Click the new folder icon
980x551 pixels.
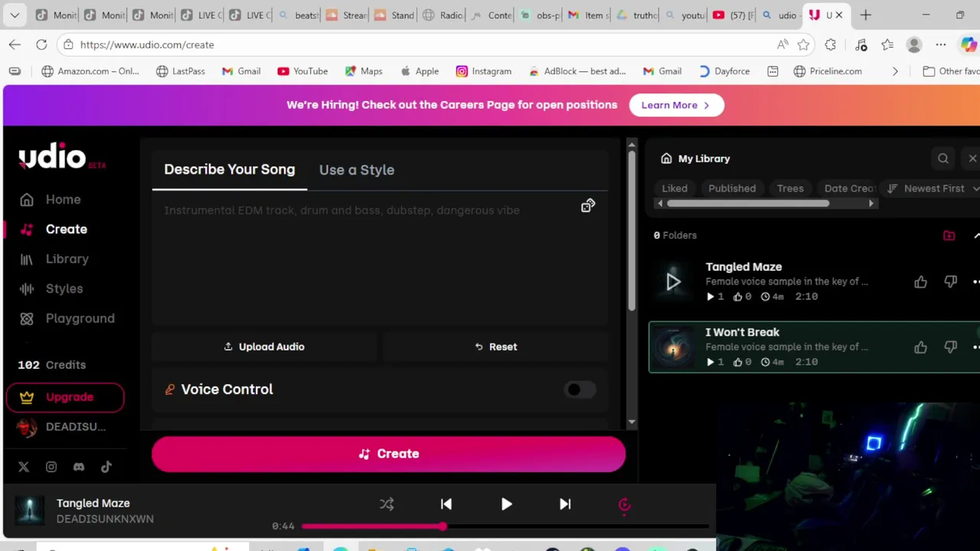pyautogui.click(x=949, y=236)
